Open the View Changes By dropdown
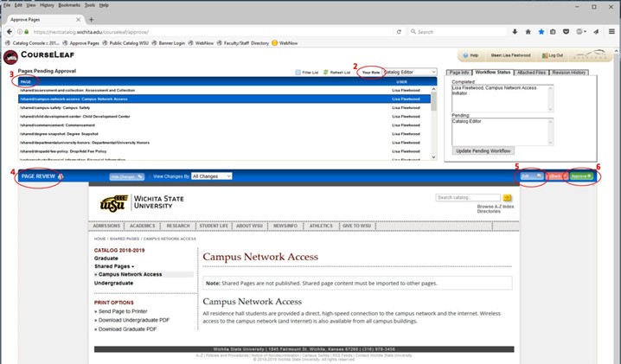The image size is (621, 364). pos(212,176)
